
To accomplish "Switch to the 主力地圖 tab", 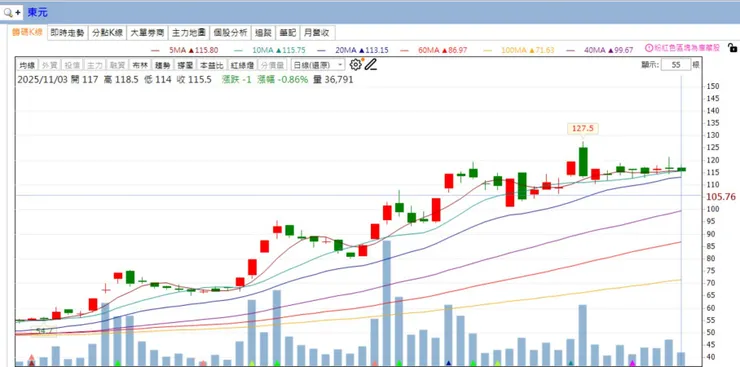I will pyautogui.click(x=189, y=33).
